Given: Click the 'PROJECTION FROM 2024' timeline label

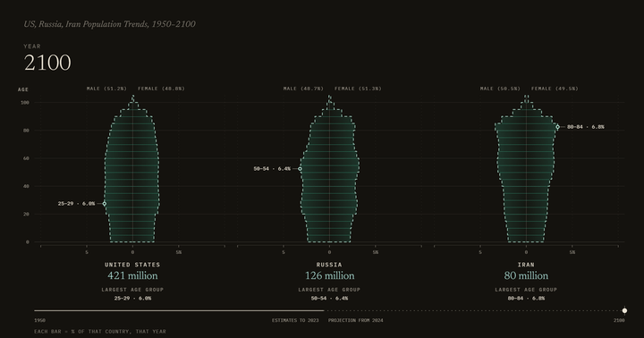Looking at the screenshot, I should (x=355, y=320).
